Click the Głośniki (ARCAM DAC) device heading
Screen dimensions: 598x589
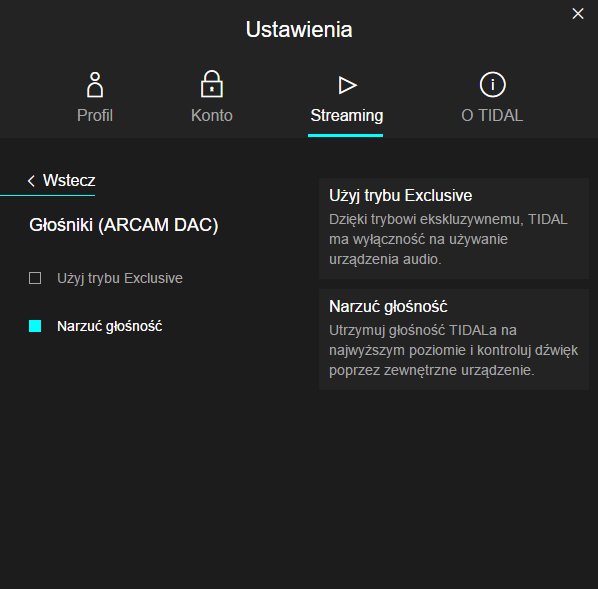point(124,225)
